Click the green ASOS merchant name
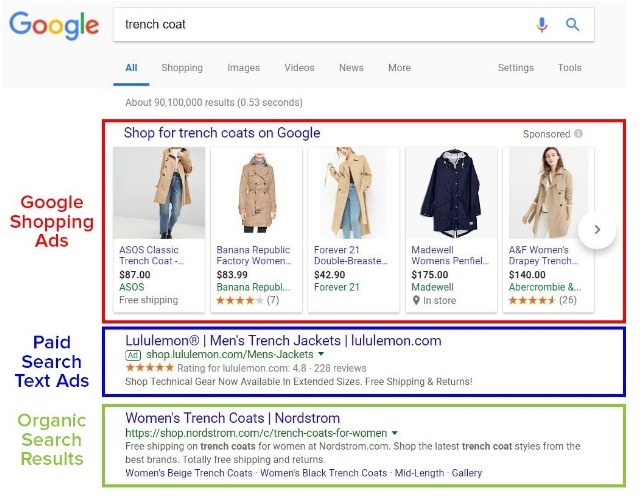Viewport: 644px width, 501px height. (132, 287)
